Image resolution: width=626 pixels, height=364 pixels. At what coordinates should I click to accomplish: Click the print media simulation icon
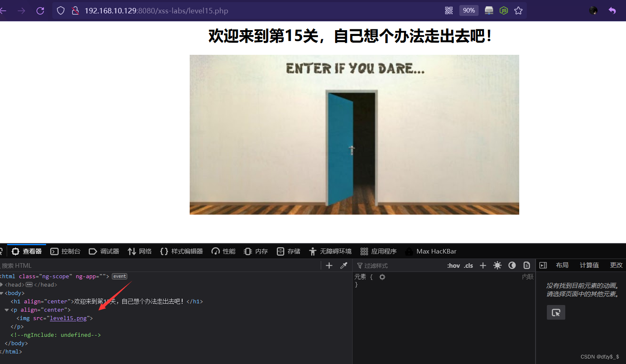tap(526, 265)
